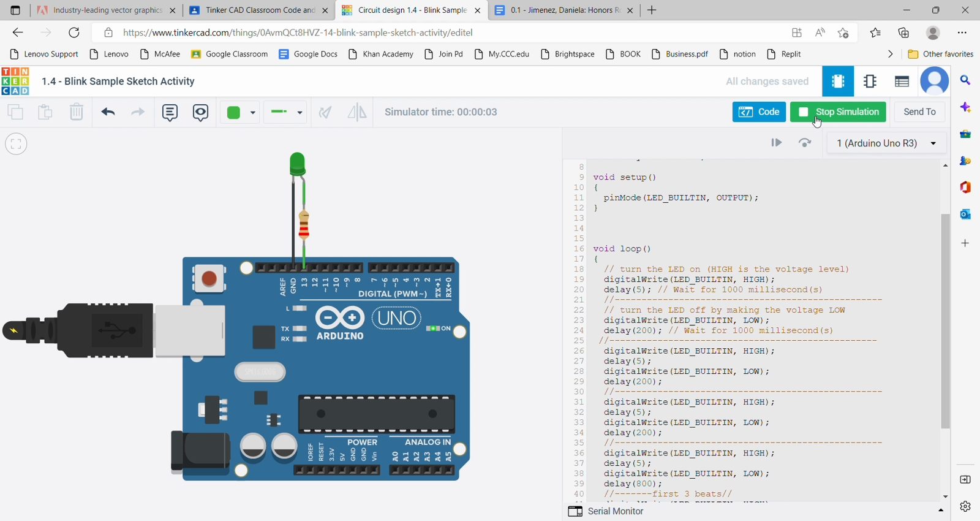Viewport: 980px width, 521px height.
Task: Click the Paste icon in toolbar
Action: 45,112
